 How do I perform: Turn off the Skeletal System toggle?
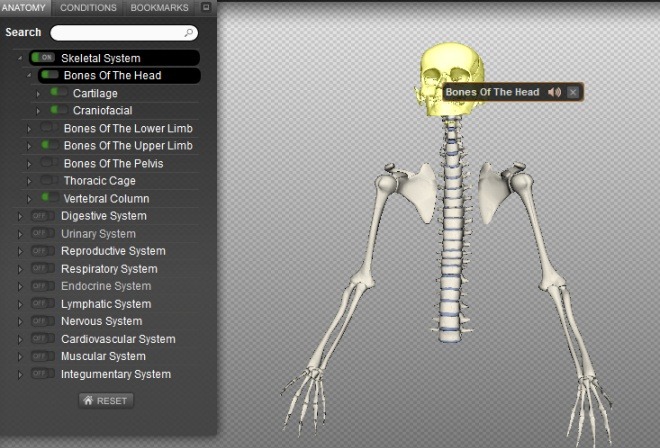[x=43, y=57]
